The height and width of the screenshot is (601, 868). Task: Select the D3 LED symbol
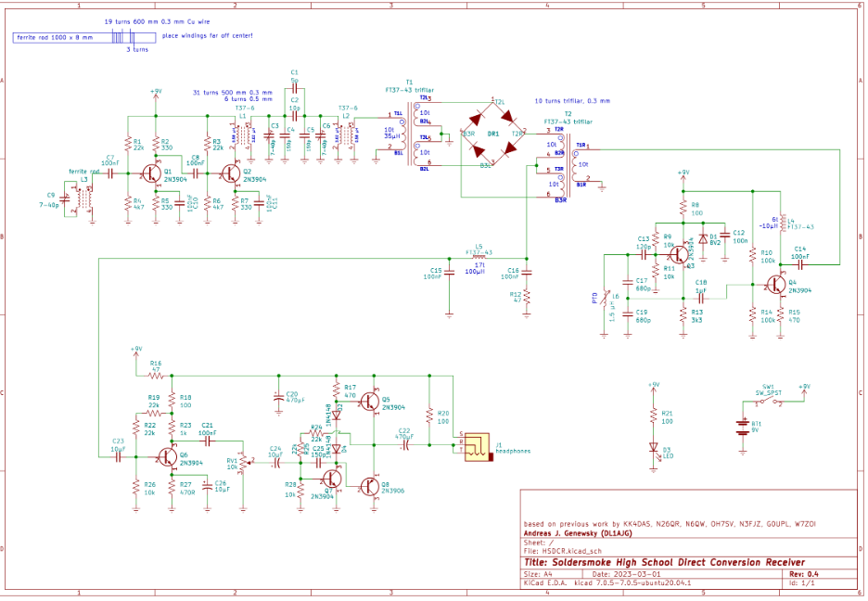point(654,448)
